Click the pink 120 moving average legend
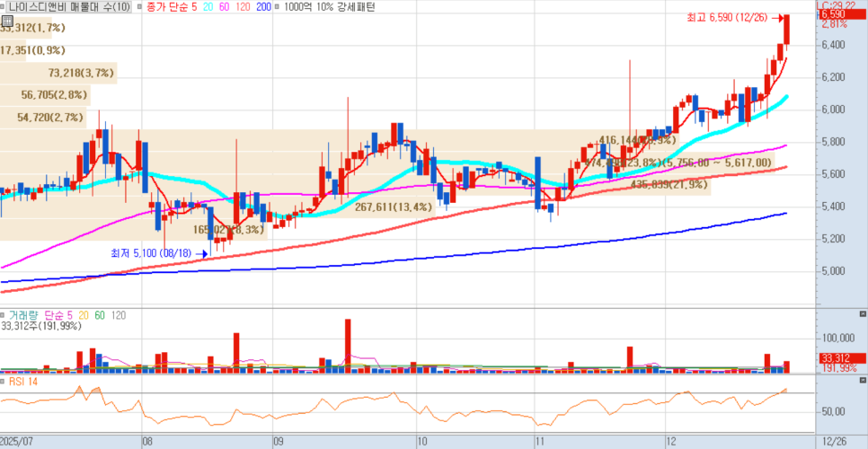This screenshot has height=449, width=868. (x=244, y=7)
